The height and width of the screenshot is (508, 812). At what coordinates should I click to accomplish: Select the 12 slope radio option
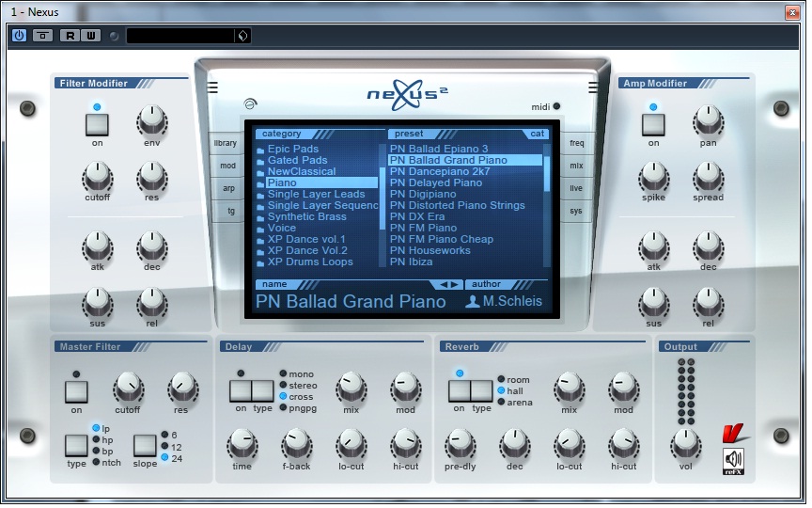tap(164, 446)
